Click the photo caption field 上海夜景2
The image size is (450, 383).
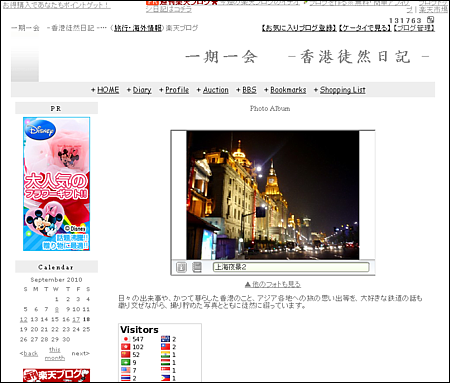click(x=291, y=267)
